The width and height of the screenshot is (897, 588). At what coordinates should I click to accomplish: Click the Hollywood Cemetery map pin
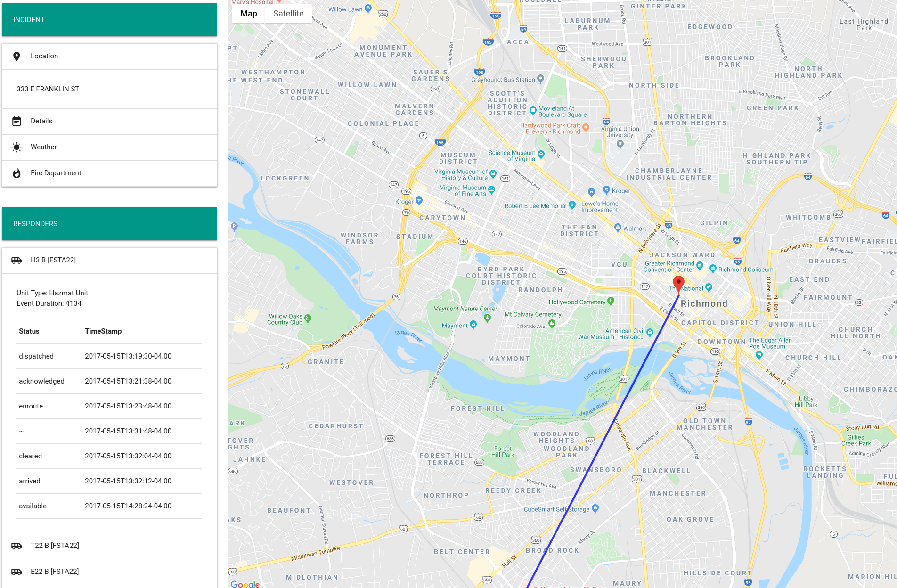click(611, 300)
